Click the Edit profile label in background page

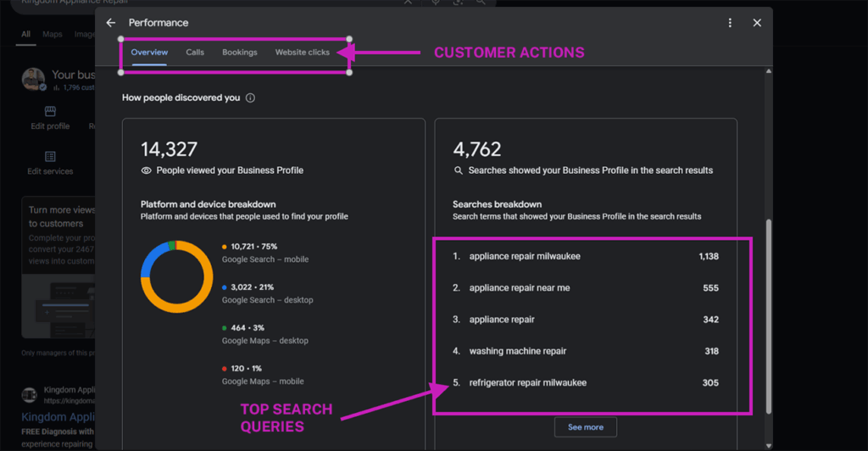coord(50,126)
